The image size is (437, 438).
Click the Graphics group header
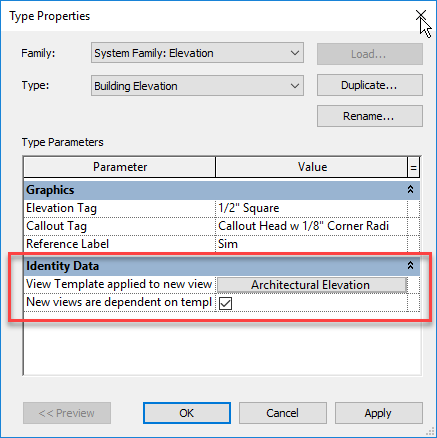222,190
